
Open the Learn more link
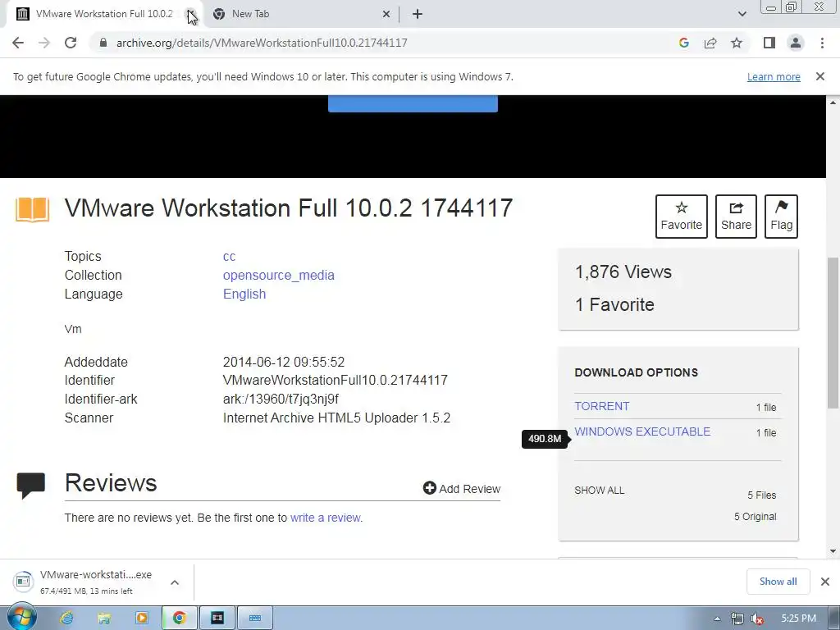click(774, 76)
